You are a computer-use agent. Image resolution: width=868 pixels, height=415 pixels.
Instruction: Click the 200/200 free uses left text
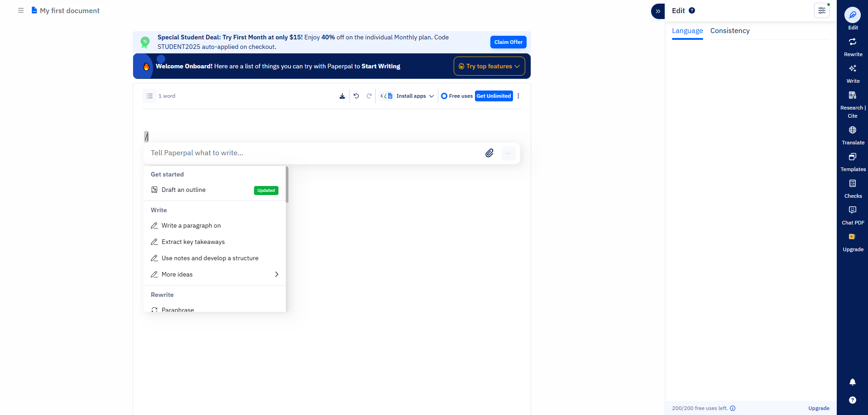click(700, 408)
